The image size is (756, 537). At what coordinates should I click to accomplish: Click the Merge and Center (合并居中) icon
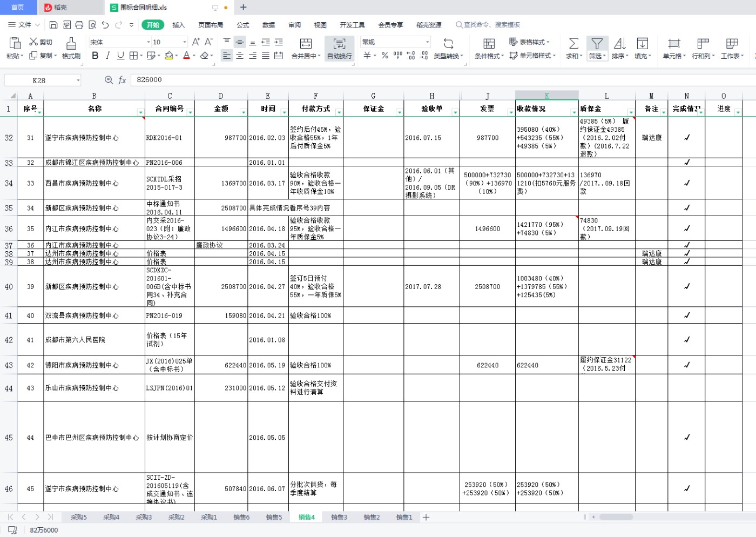click(306, 44)
